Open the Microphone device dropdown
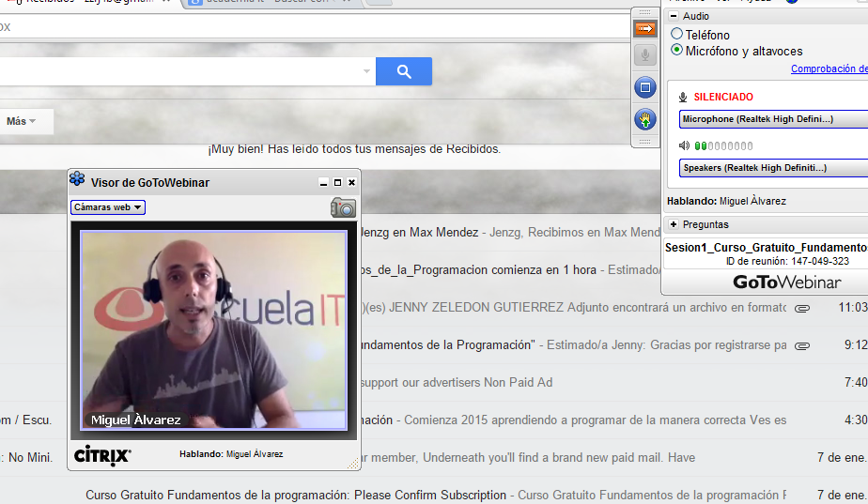Screen dimensions: 868x504 point(772,119)
